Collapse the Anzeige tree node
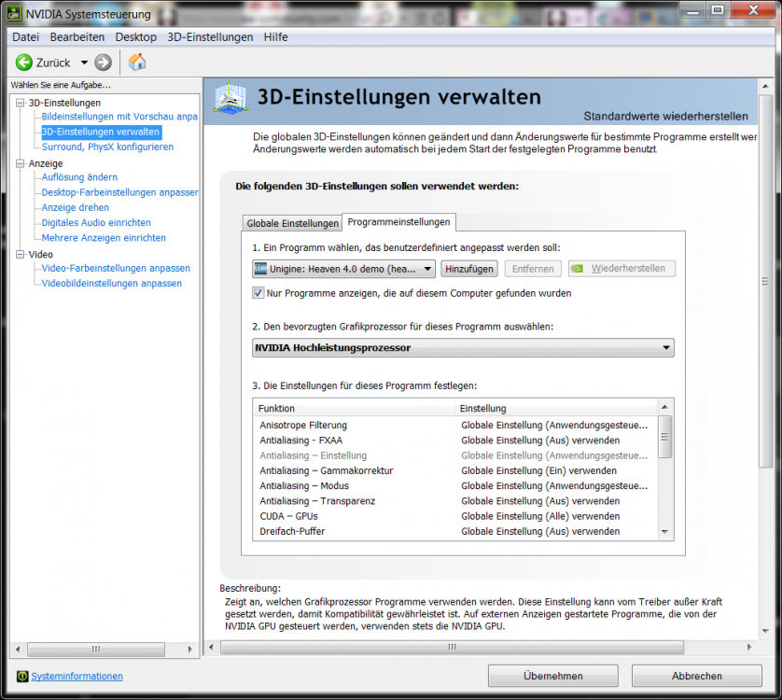Viewport: 782px width, 700px height. pyautogui.click(x=21, y=163)
